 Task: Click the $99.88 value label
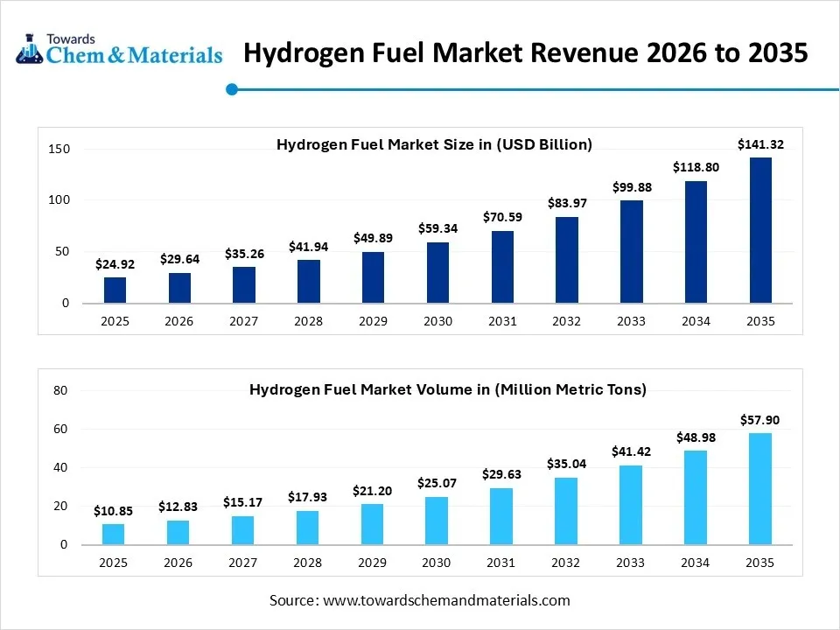pos(632,187)
